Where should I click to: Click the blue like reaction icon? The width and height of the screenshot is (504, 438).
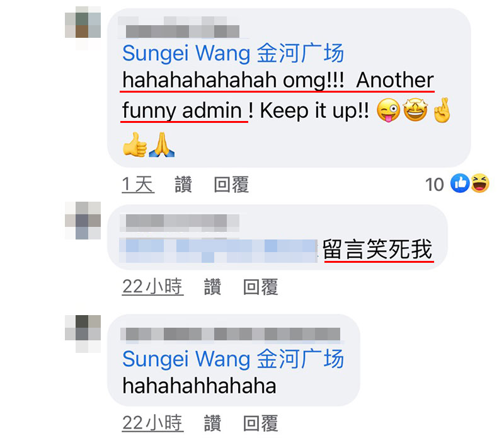click(x=460, y=183)
